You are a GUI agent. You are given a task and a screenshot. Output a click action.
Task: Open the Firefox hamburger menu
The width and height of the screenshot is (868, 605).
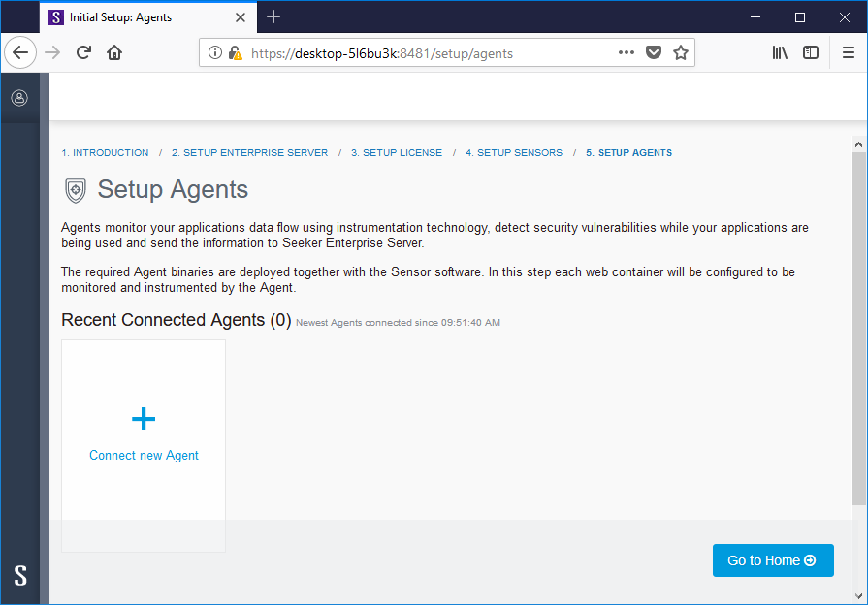coord(846,52)
